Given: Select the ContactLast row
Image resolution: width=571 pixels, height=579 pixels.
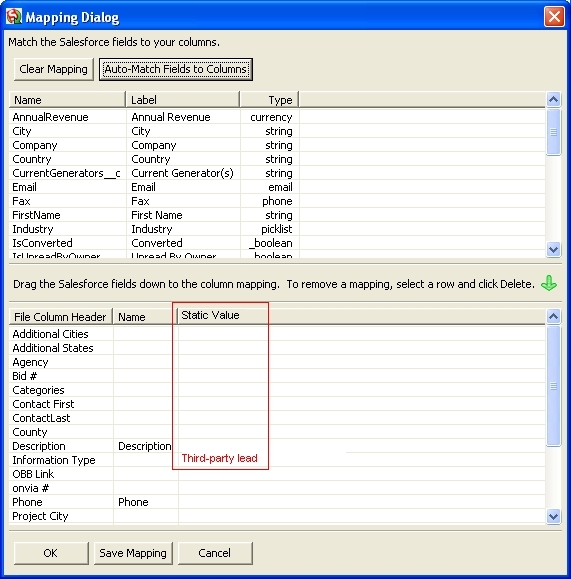Looking at the screenshot, I should pyautogui.click(x=277, y=418).
